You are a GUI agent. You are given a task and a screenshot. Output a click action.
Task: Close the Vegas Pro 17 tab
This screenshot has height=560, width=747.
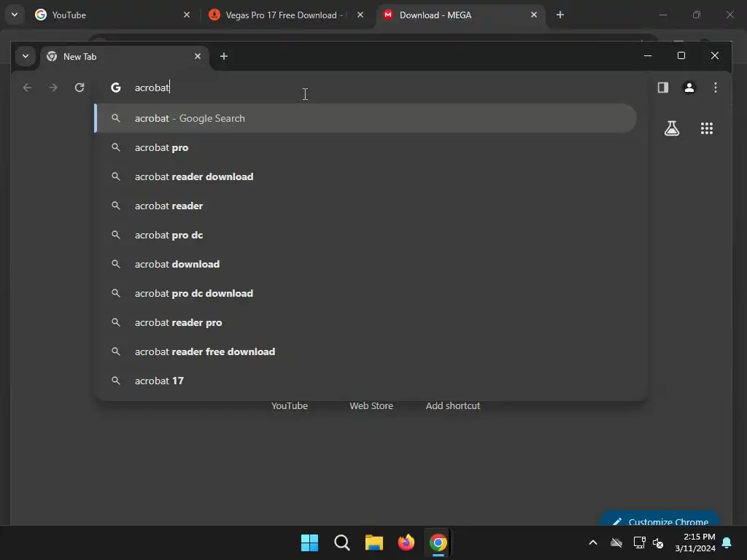pos(360,15)
